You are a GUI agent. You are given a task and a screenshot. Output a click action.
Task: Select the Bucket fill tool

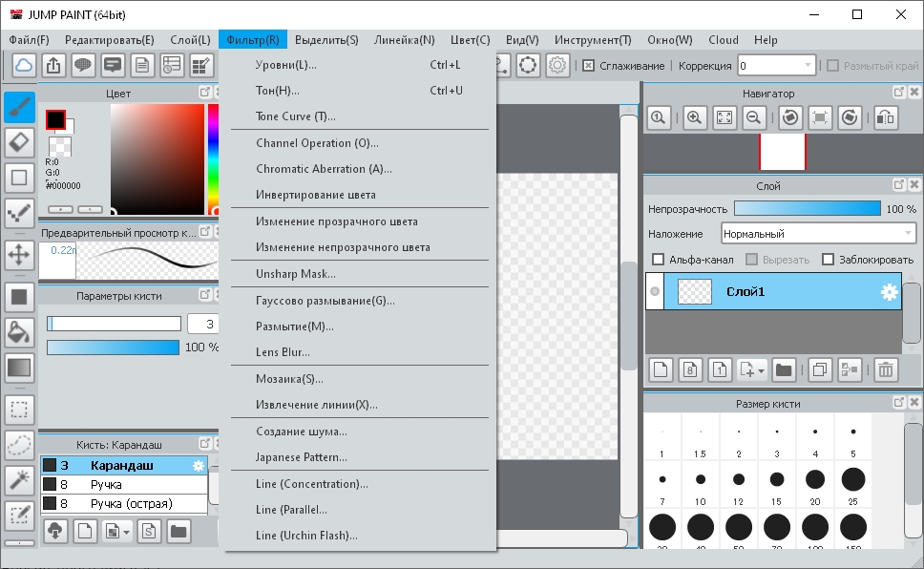[19, 332]
